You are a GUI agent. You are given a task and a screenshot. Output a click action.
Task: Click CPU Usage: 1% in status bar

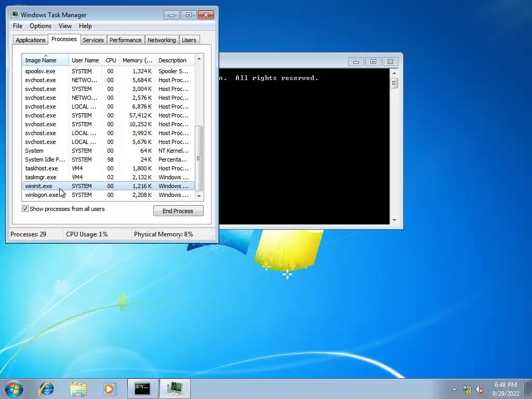tap(87, 234)
